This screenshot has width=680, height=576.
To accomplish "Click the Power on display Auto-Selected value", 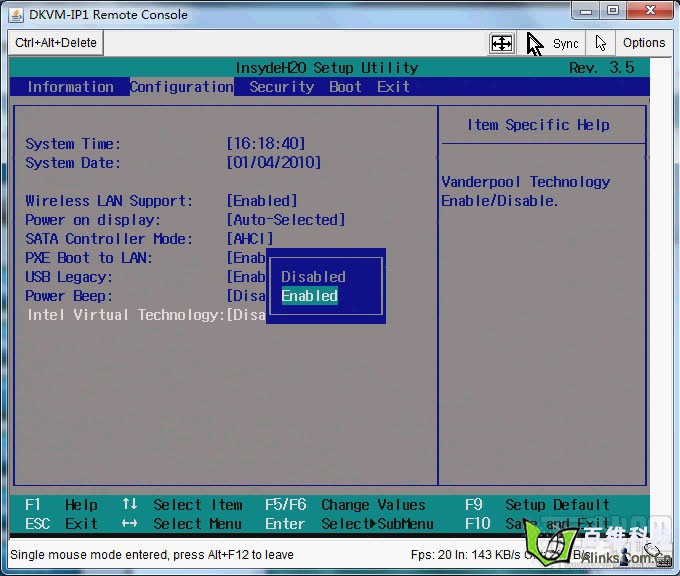I will [x=286, y=220].
